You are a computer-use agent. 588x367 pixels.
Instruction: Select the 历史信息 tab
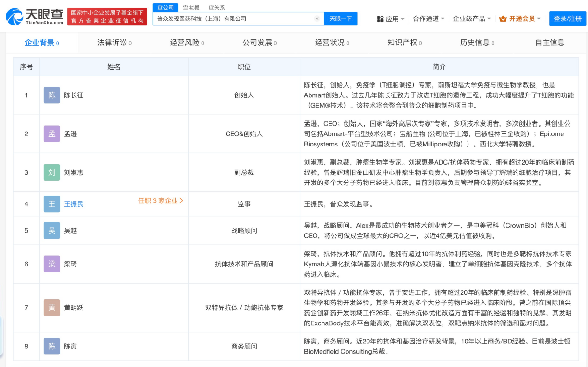click(477, 43)
